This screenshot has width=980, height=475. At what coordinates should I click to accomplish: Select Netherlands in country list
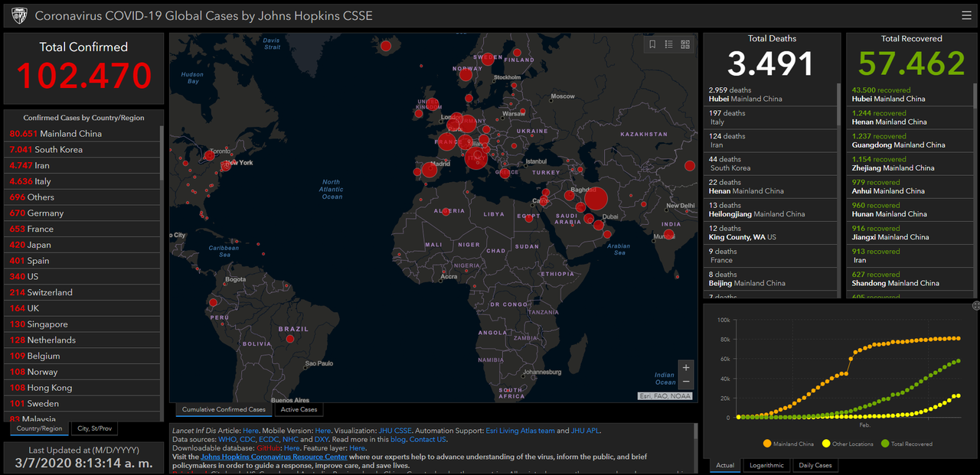(x=83, y=340)
